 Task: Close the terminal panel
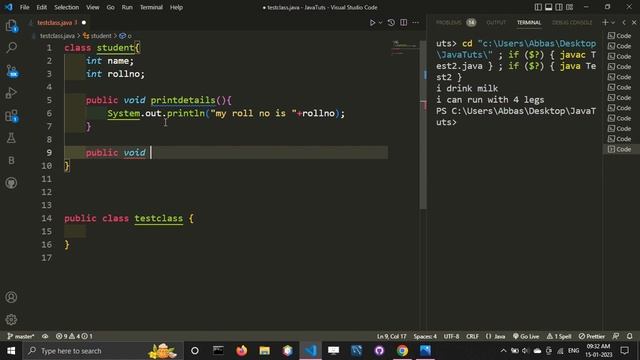pos(634,22)
